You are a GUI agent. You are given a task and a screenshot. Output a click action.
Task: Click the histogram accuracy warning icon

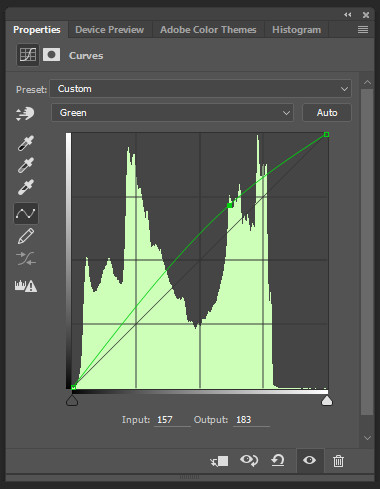(x=26, y=286)
